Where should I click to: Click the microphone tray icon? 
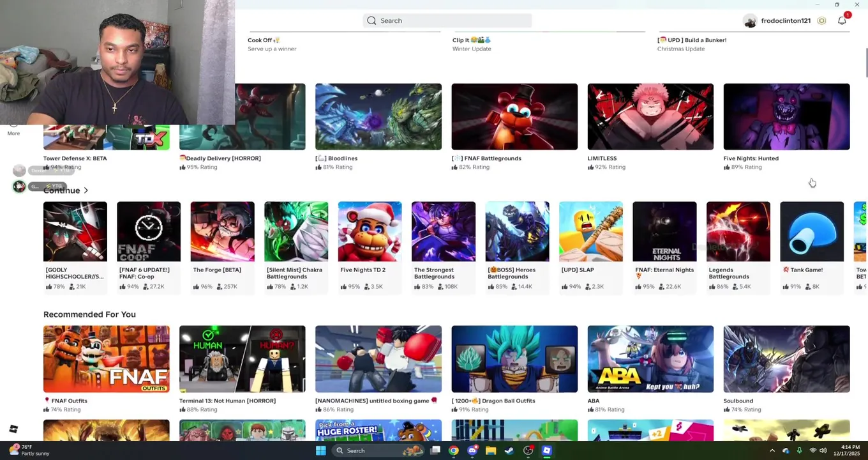[799, 450]
